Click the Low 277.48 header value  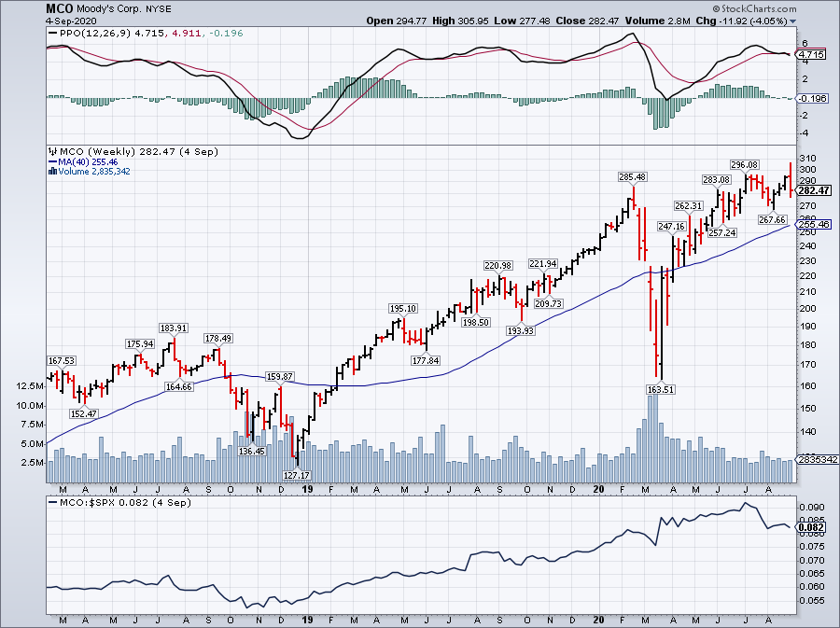[x=522, y=21]
